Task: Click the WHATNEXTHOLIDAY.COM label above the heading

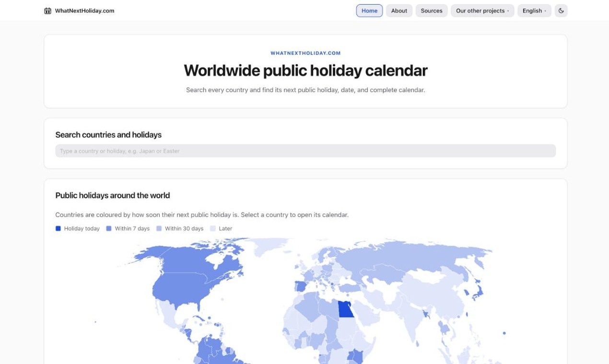Action: [x=305, y=53]
